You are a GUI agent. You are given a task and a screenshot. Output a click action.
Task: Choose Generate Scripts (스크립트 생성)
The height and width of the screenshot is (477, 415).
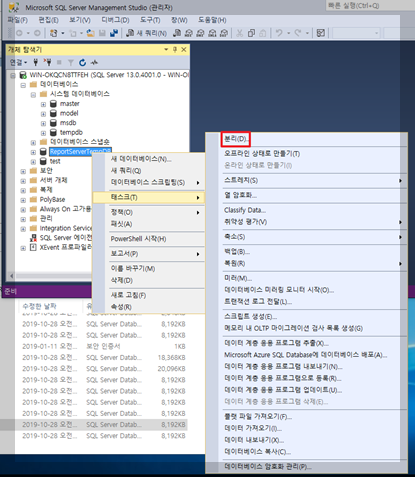(x=250, y=316)
